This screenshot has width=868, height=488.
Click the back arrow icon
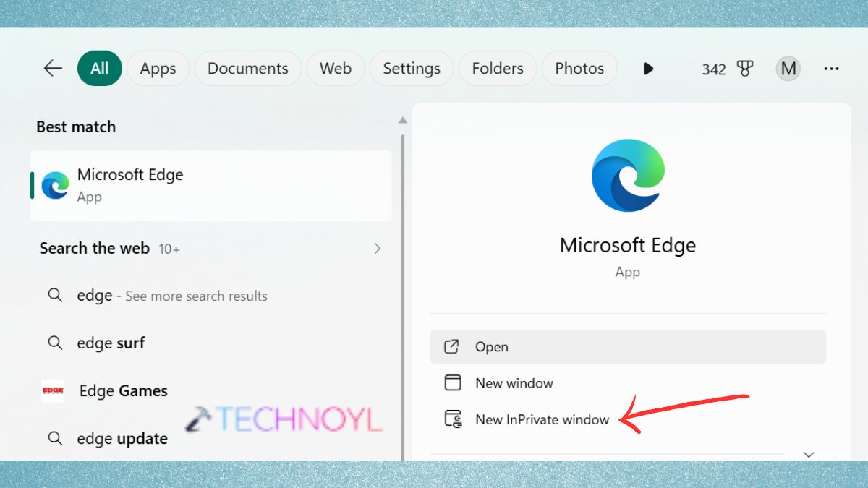(53, 69)
